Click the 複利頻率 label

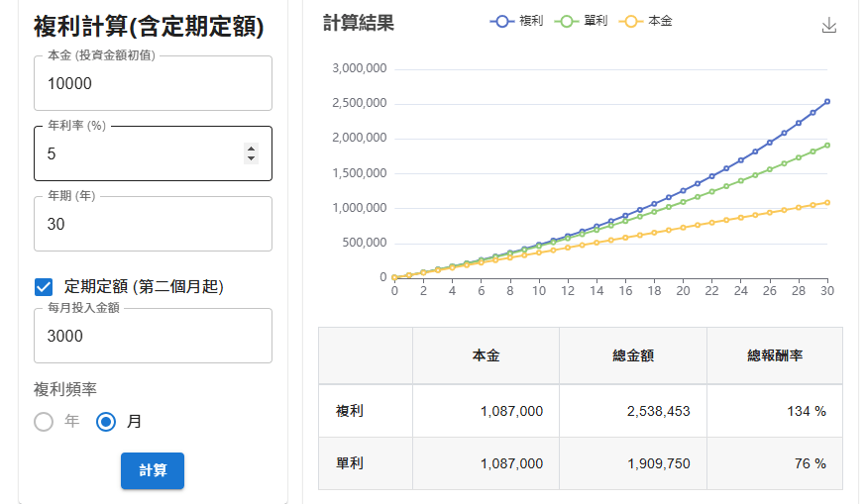(x=65, y=390)
